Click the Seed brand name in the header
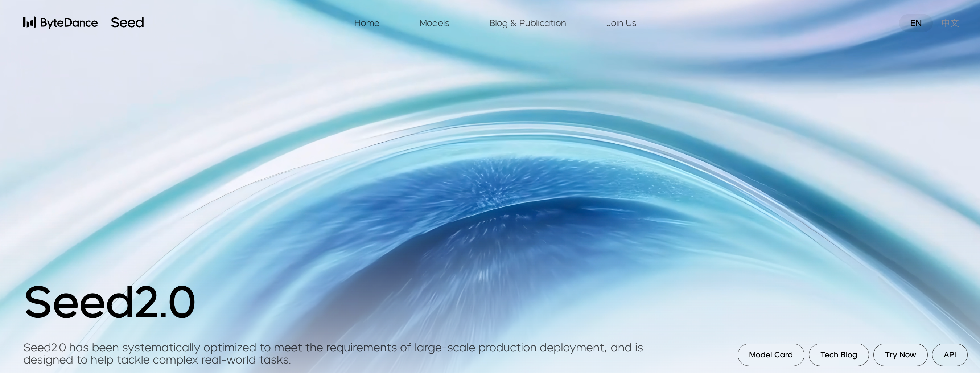 tap(127, 23)
